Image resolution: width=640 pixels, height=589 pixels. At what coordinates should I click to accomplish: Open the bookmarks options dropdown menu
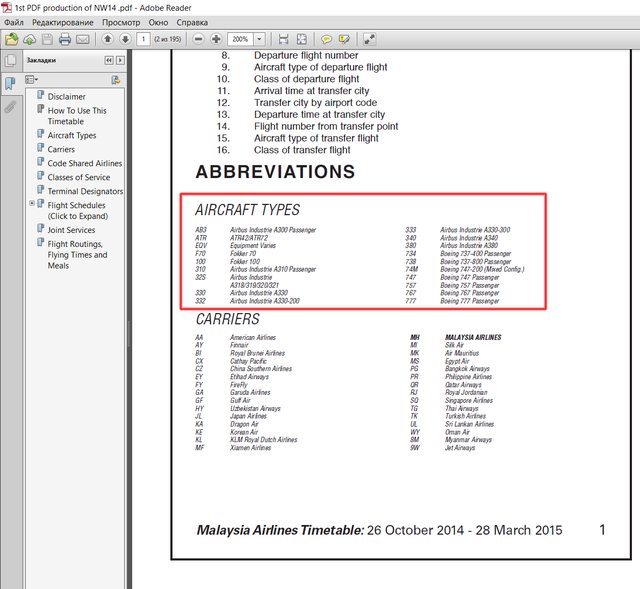coord(31,80)
